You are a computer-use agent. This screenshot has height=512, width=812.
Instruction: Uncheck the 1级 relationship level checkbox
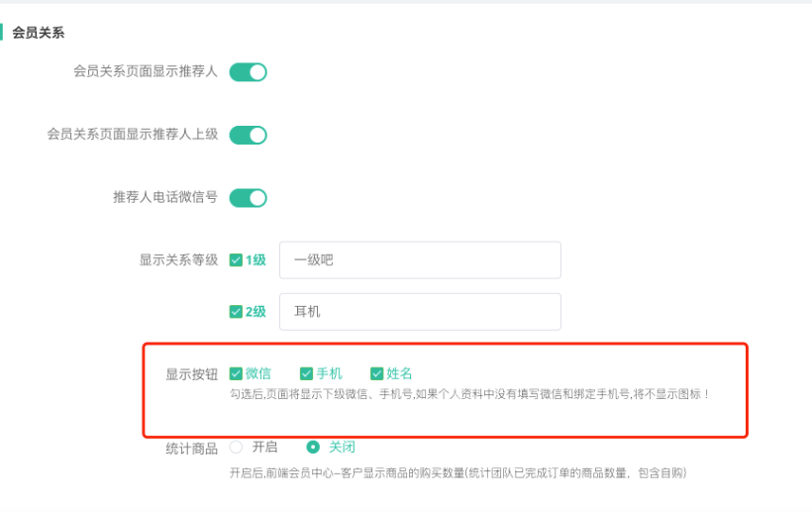click(236, 260)
